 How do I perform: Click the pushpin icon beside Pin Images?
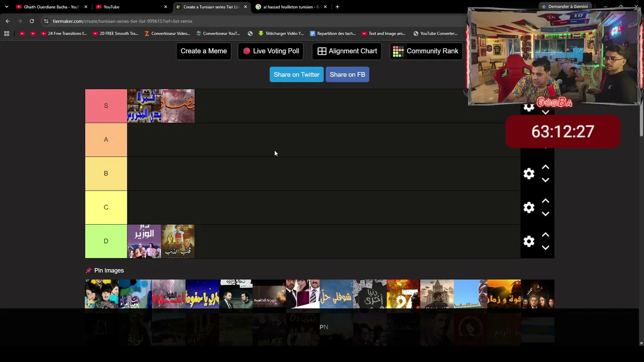pos(89,270)
